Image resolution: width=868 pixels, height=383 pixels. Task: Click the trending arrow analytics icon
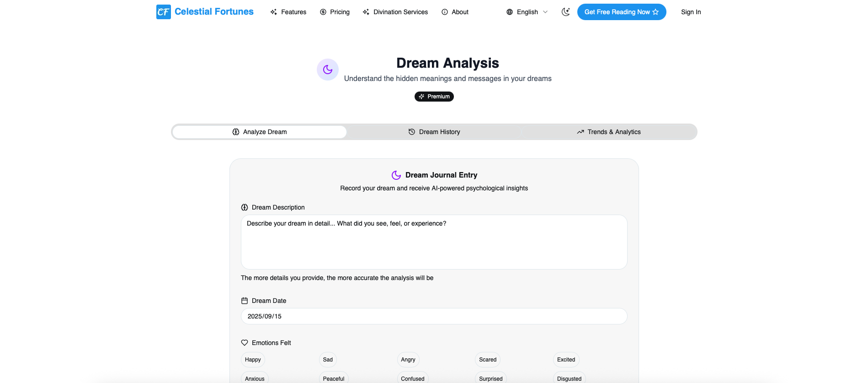pos(580,132)
